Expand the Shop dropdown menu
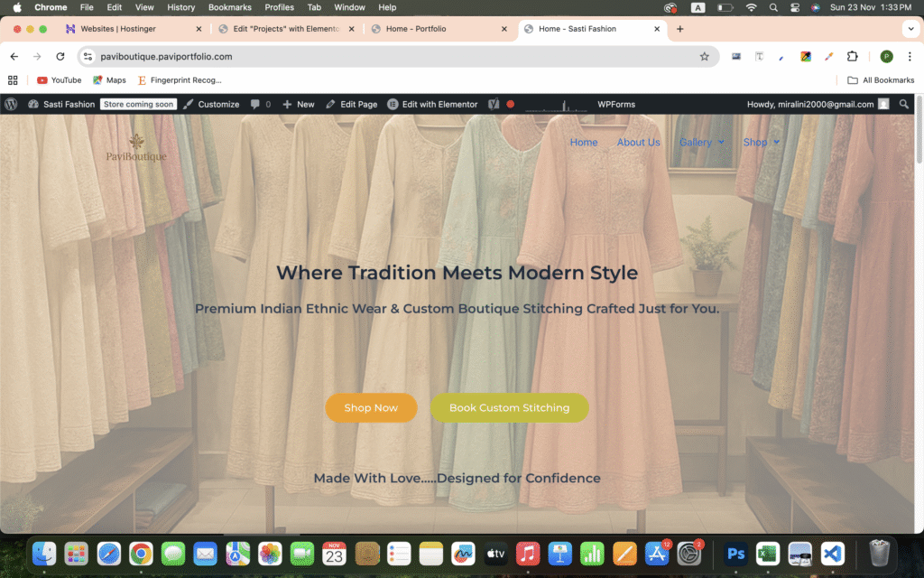Image resolution: width=924 pixels, height=578 pixels. [x=761, y=143]
